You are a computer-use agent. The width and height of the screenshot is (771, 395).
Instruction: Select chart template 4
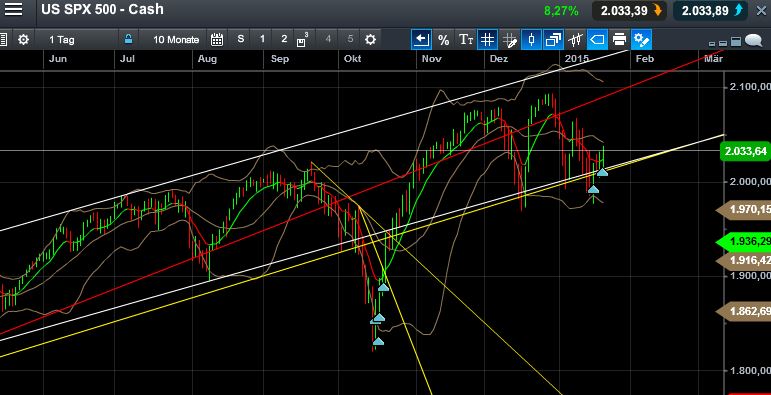pyautogui.click(x=328, y=39)
